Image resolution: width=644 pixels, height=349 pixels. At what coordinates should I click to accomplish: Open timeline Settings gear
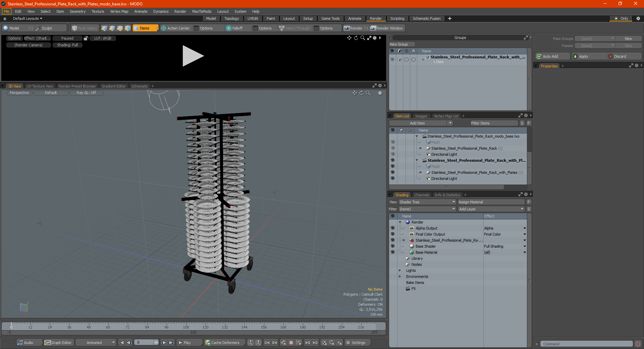click(x=358, y=343)
